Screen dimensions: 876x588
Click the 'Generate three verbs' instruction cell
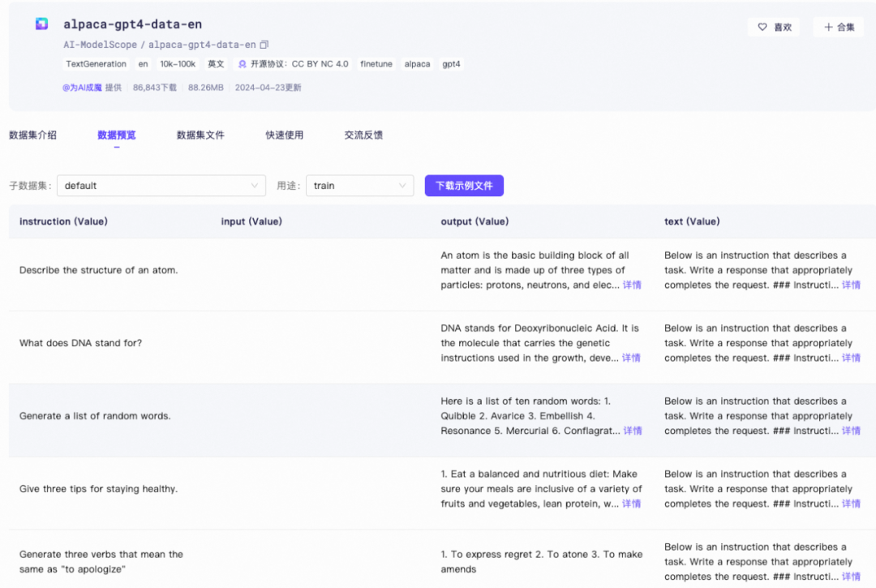[101, 562]
